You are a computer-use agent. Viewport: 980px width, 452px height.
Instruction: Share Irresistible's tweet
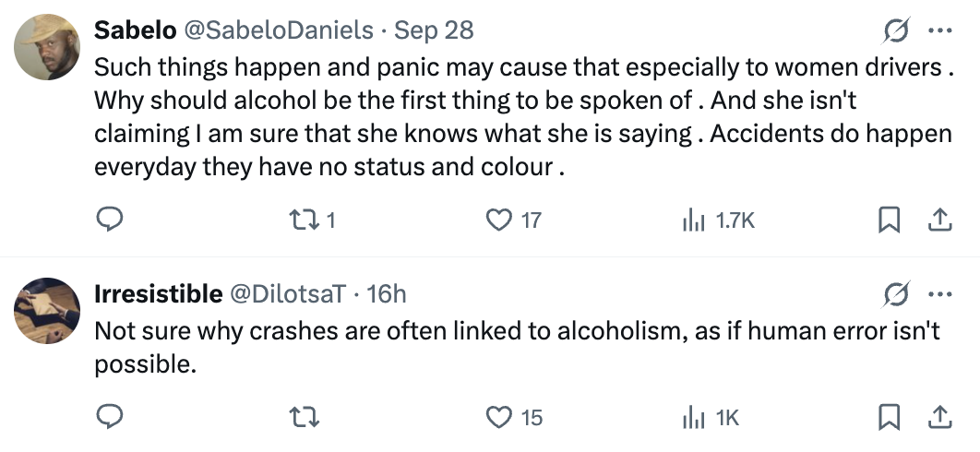coord(939,417)
